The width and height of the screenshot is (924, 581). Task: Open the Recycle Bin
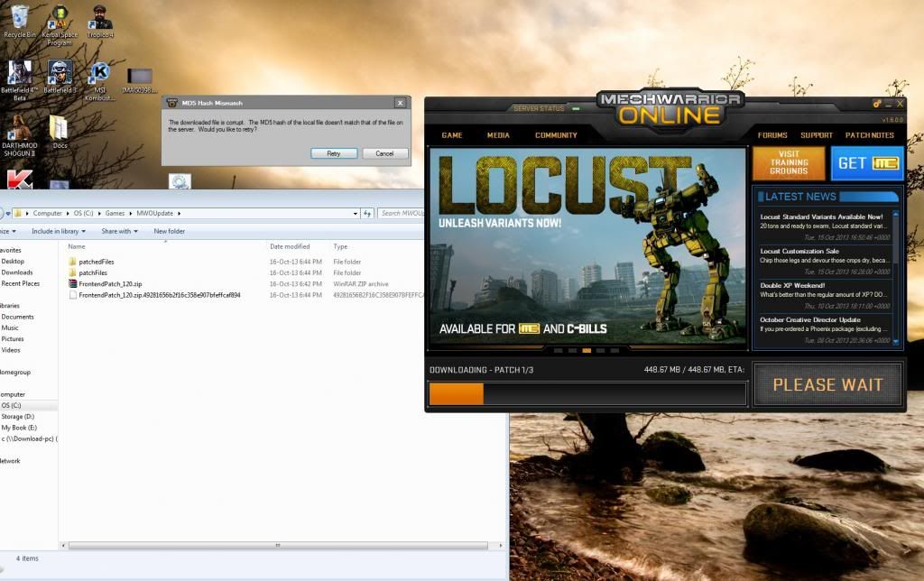pos(19,18)
